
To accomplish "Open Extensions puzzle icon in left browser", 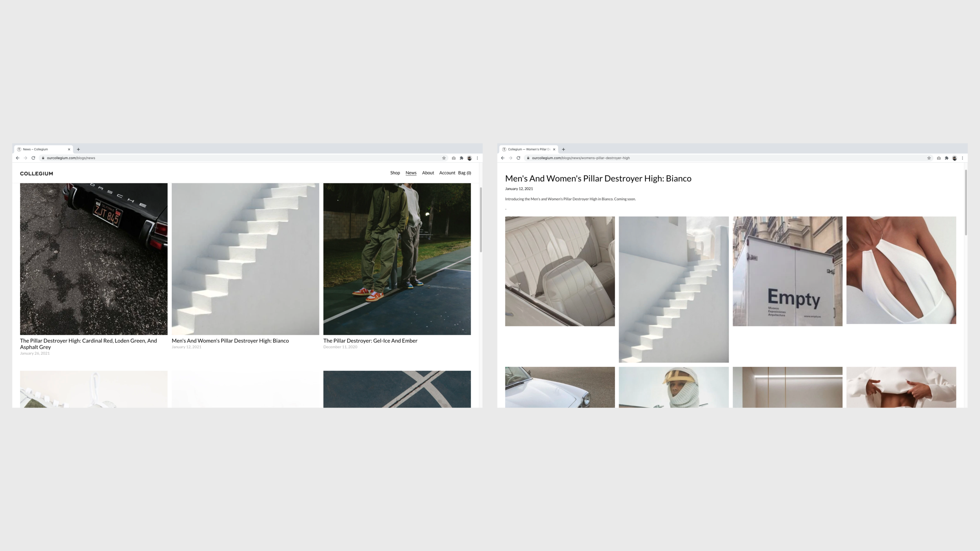I will click(461, 158).
